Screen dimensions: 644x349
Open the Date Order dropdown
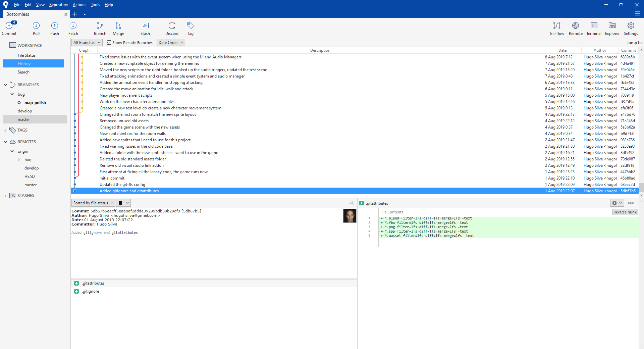[x=171, y=43]
